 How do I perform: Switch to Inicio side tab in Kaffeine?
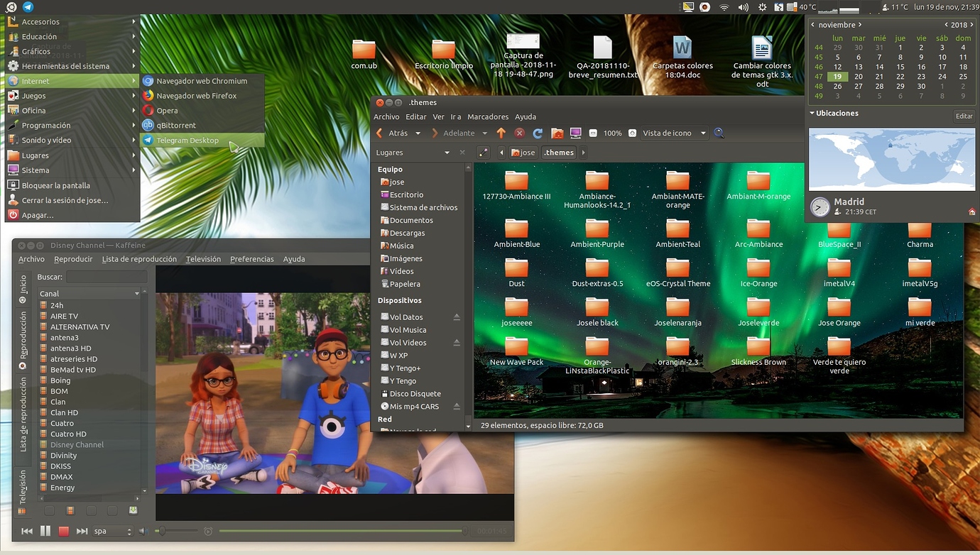coord(23,287)
